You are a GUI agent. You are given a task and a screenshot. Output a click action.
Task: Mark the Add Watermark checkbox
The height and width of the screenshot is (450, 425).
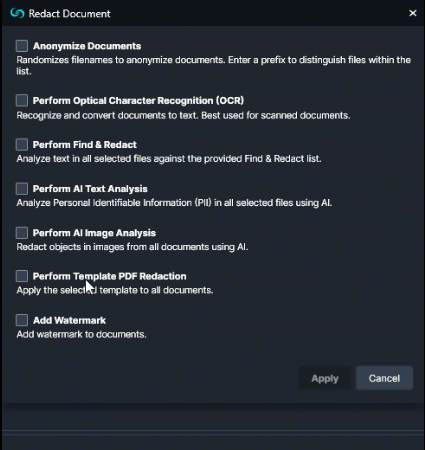tap(22, 320)
